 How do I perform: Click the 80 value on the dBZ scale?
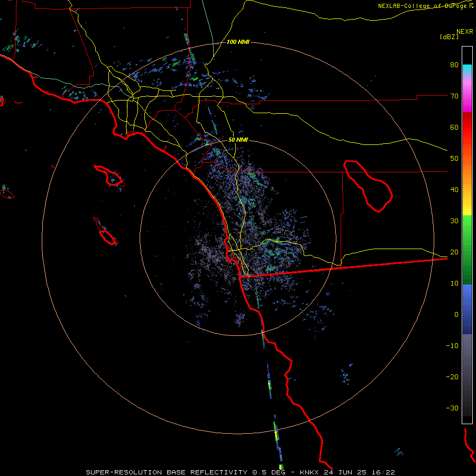click(454, 65)
